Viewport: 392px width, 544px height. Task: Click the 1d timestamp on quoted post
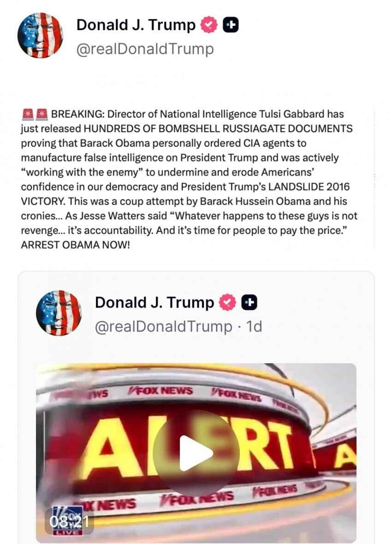(x=254, y=326)
